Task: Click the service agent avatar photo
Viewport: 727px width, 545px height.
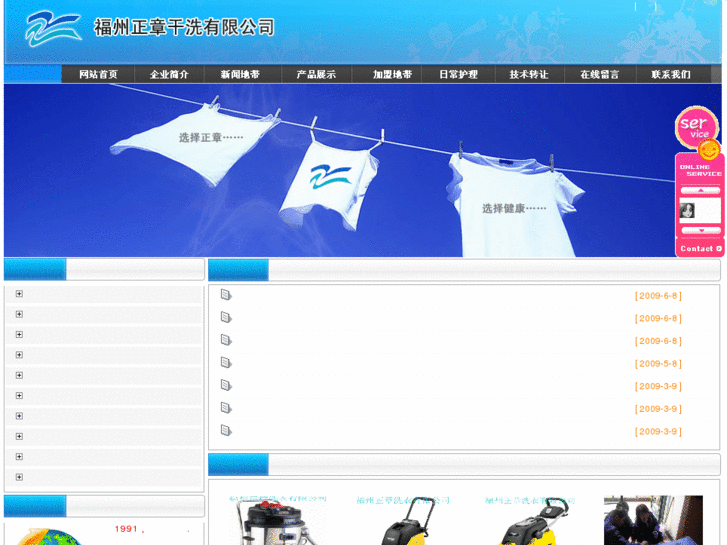Action: tap(687, 210)
